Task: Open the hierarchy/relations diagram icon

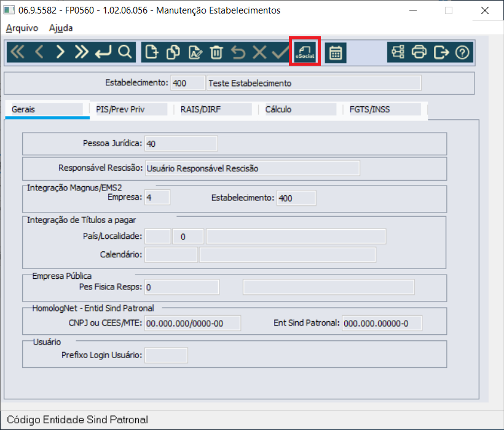Action: click(398, 52)
